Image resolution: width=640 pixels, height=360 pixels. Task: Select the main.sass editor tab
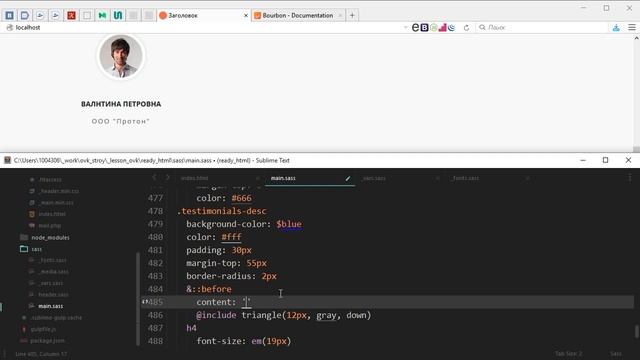(x=283, y=178)
